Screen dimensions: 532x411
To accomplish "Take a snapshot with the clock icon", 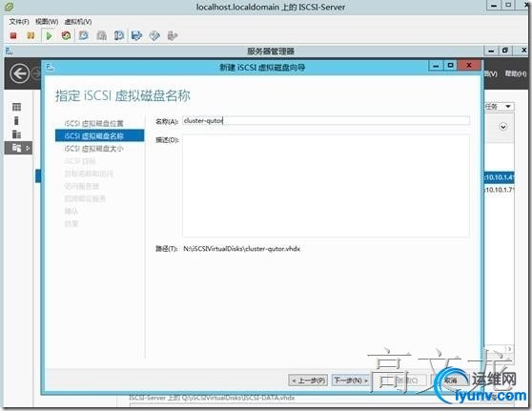I will click(84, 35).
